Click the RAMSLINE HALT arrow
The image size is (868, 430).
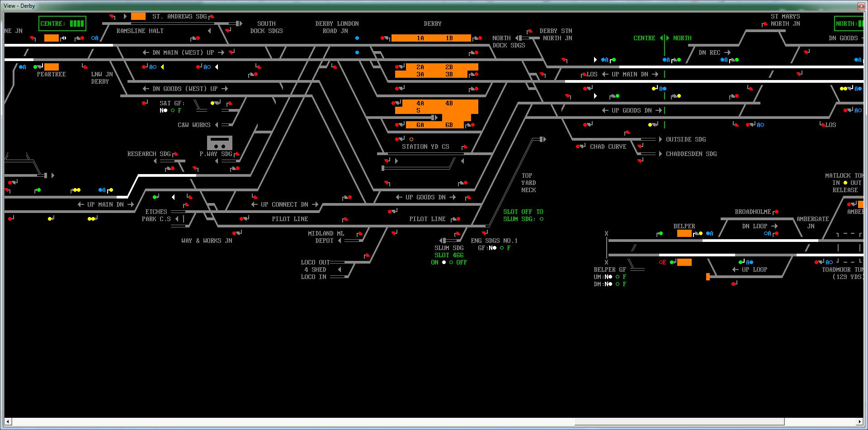click(x=209, y=31)
